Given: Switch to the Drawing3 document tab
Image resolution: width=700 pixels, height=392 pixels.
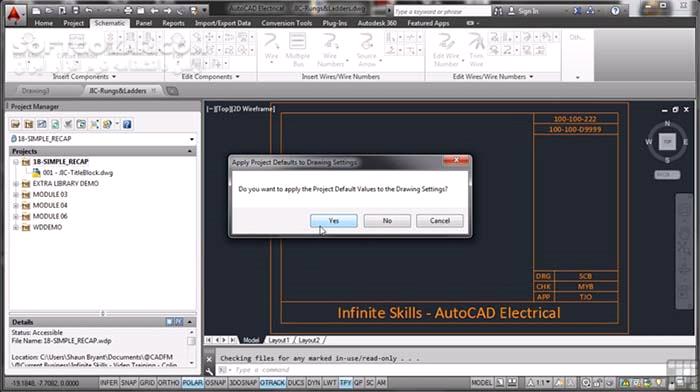Looking at the screenshot, I should click(36, 91).
